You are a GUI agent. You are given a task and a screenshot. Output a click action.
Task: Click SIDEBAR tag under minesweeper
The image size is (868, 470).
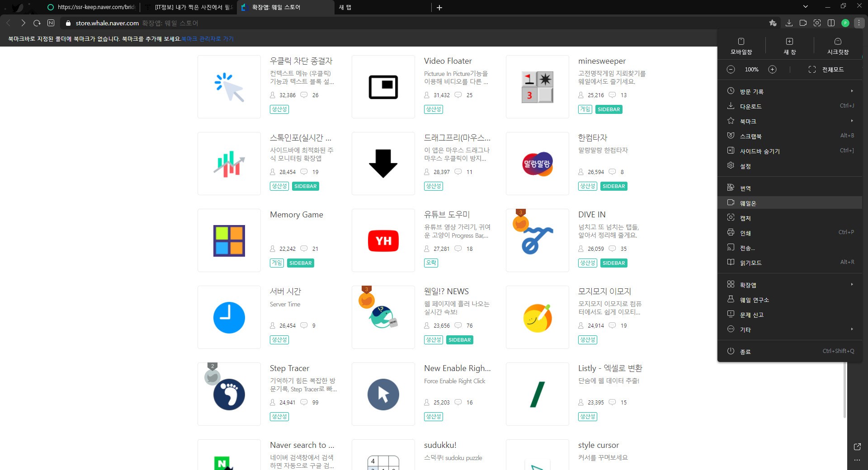[x=609, y=109]
